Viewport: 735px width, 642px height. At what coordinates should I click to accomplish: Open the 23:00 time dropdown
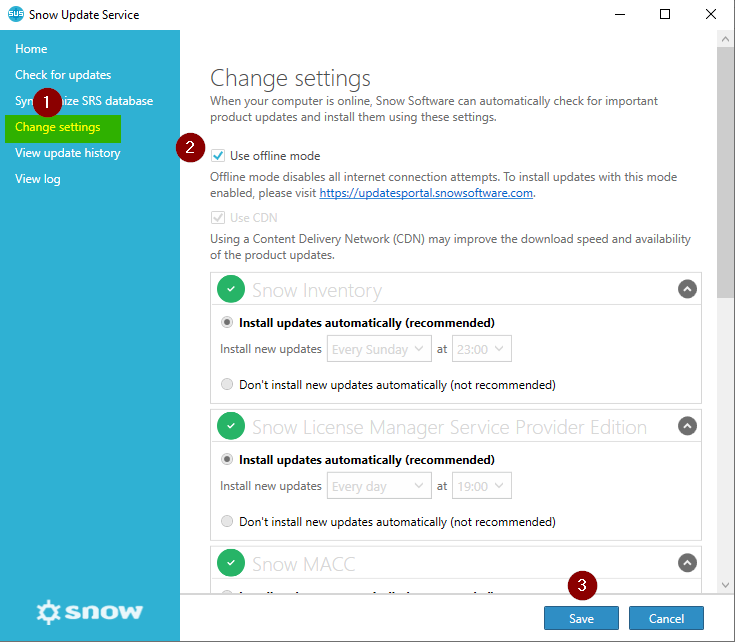click(x=481, y=349)
